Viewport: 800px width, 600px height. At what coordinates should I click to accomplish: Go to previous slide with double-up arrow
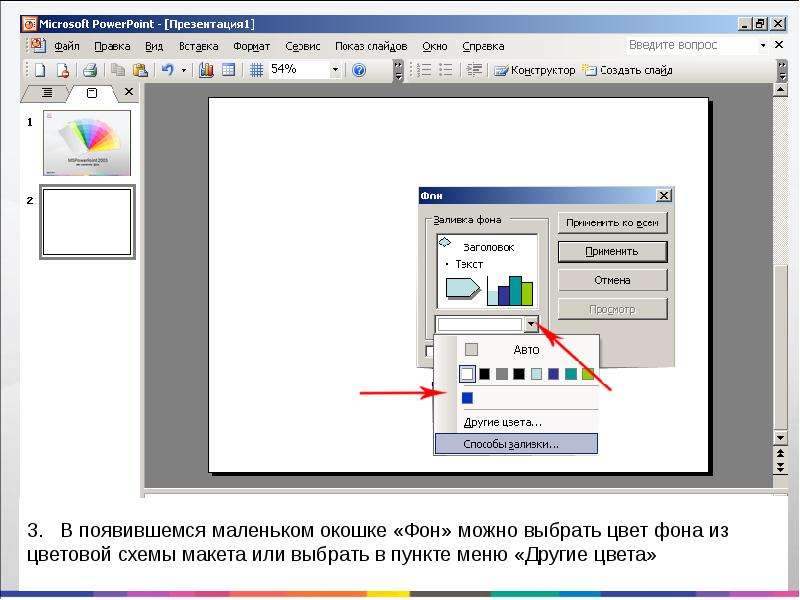[780, 453]
